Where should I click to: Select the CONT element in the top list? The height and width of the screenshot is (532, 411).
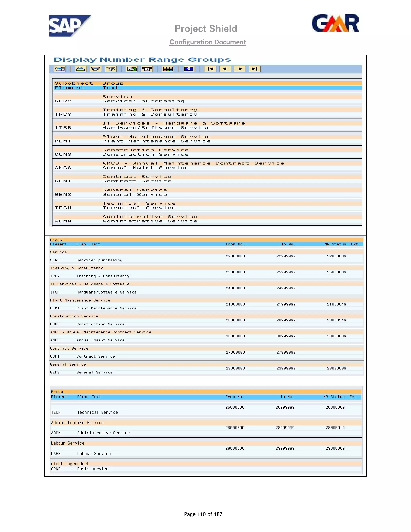point(63,181)
